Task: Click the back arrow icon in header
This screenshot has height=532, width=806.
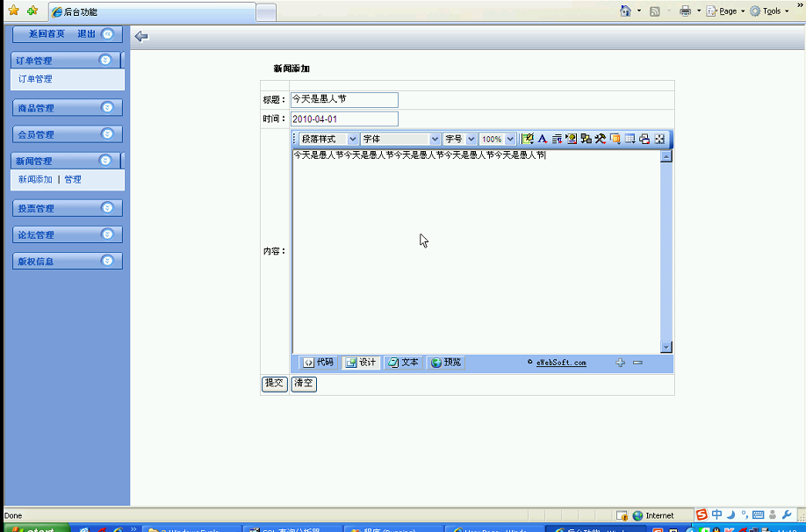Action: coord(141,37)
